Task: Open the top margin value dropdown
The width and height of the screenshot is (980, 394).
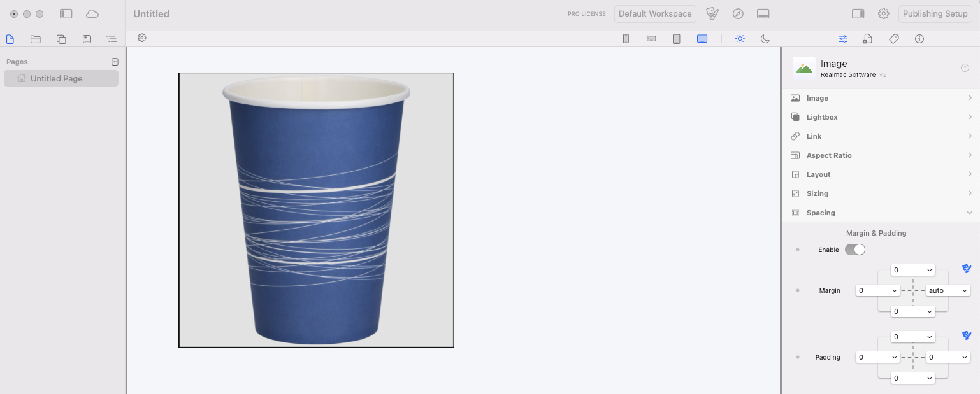Action: point(912,270)
